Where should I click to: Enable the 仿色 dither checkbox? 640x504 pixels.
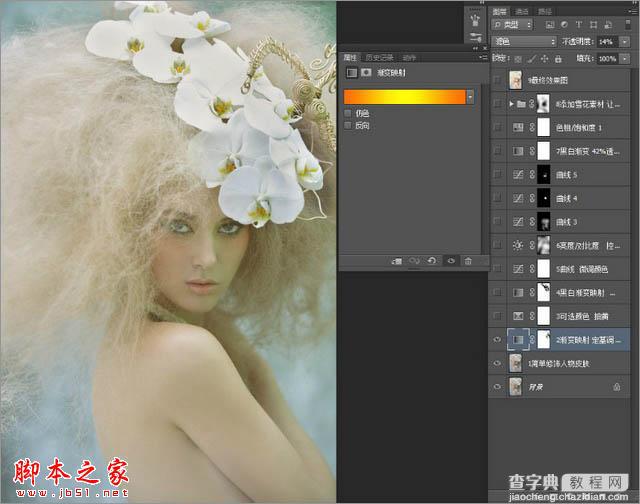coord(348,113)
